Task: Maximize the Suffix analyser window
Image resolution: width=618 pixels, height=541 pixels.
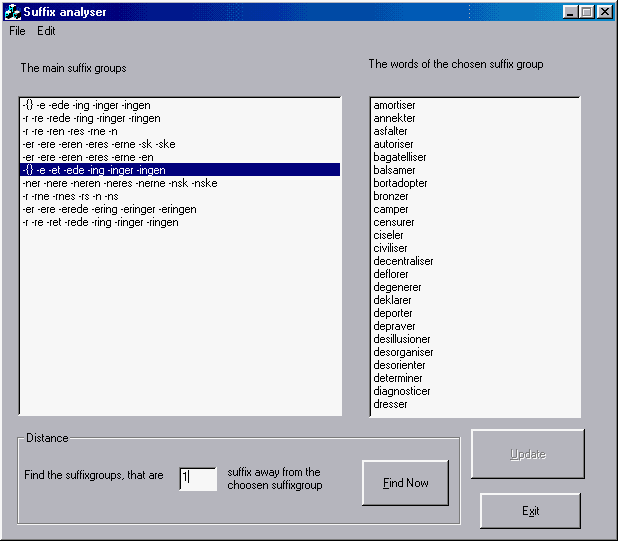Action: click(587, 12)
